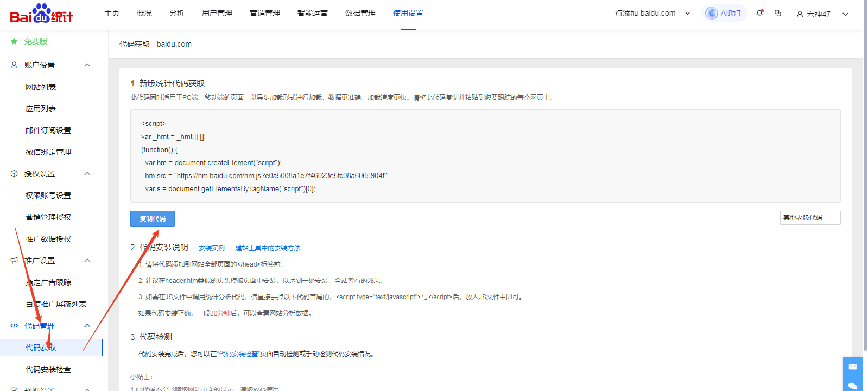
Task: Open 应用列表 in sidebar
Action: (41, 109)
